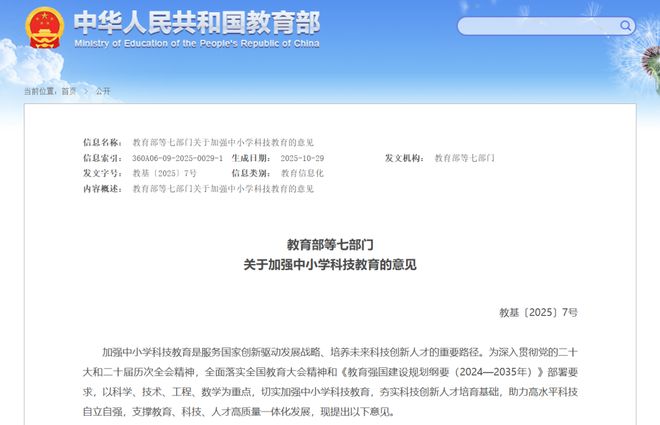
Task: Click the breadcrumb chevron separator
Action: click(86, 91)
